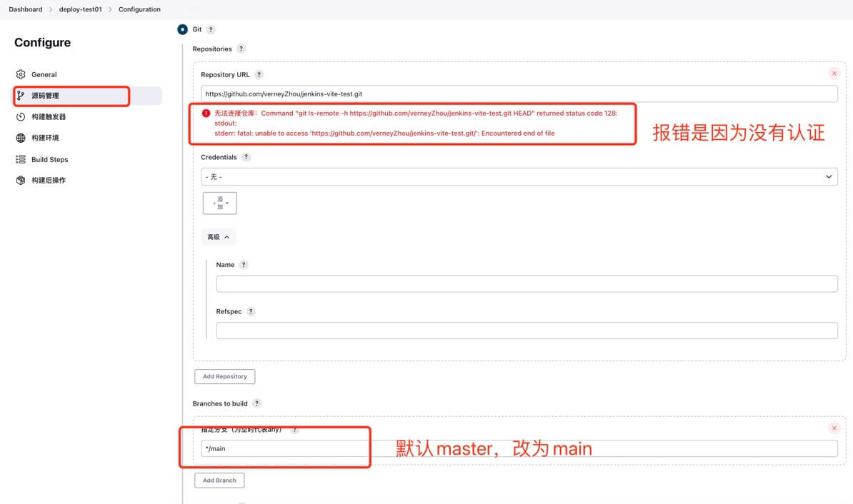
Task: Click the 构建触发器 clock icon
Action: [21, 116]
